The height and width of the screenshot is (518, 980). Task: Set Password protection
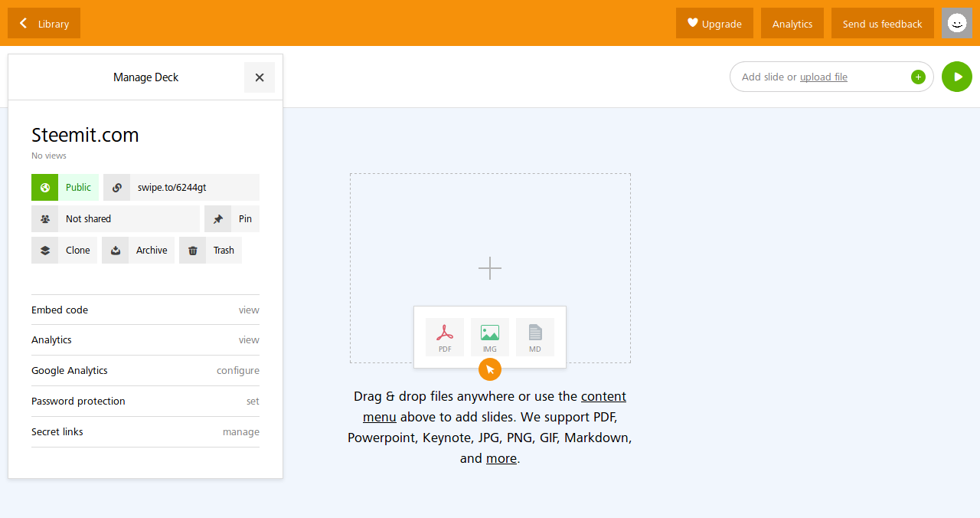[253, 402]
